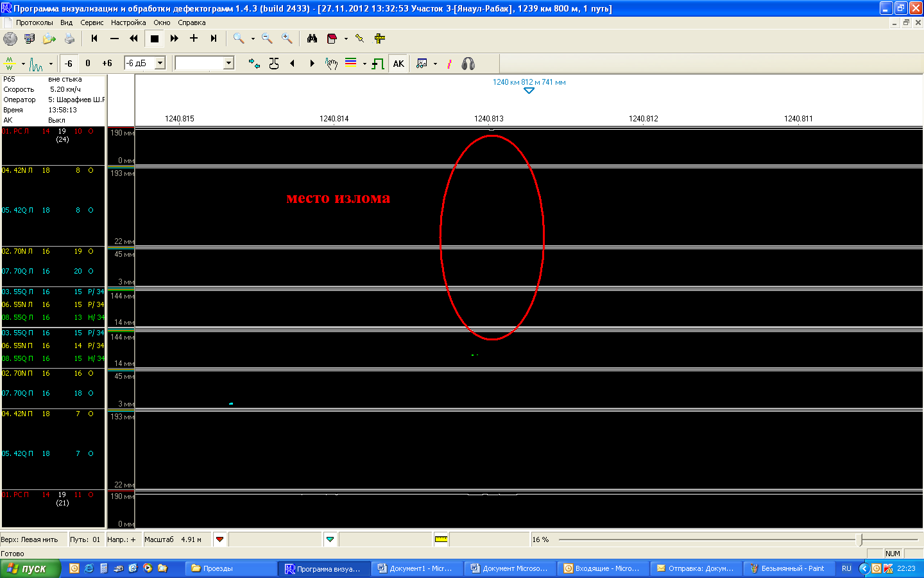Screen dimensions: 924x578
Task: Open the headphones audio tool
Action: point(468,64)
